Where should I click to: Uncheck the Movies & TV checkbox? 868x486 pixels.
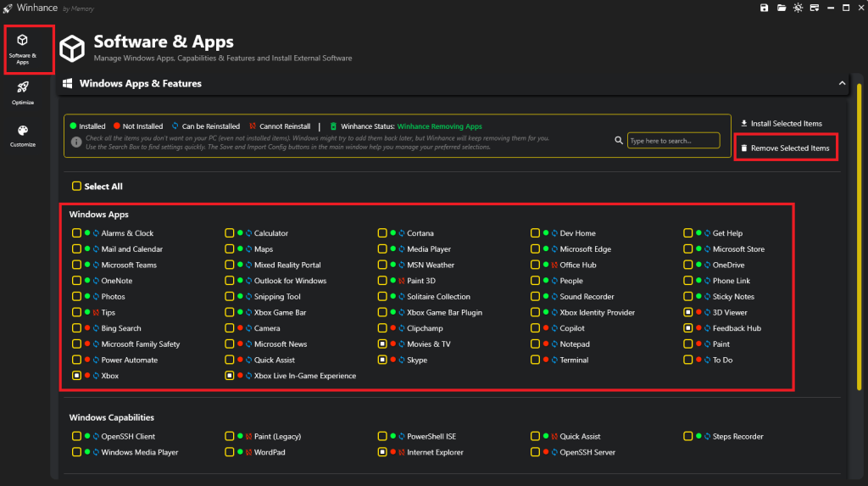[x=382, y=344]
